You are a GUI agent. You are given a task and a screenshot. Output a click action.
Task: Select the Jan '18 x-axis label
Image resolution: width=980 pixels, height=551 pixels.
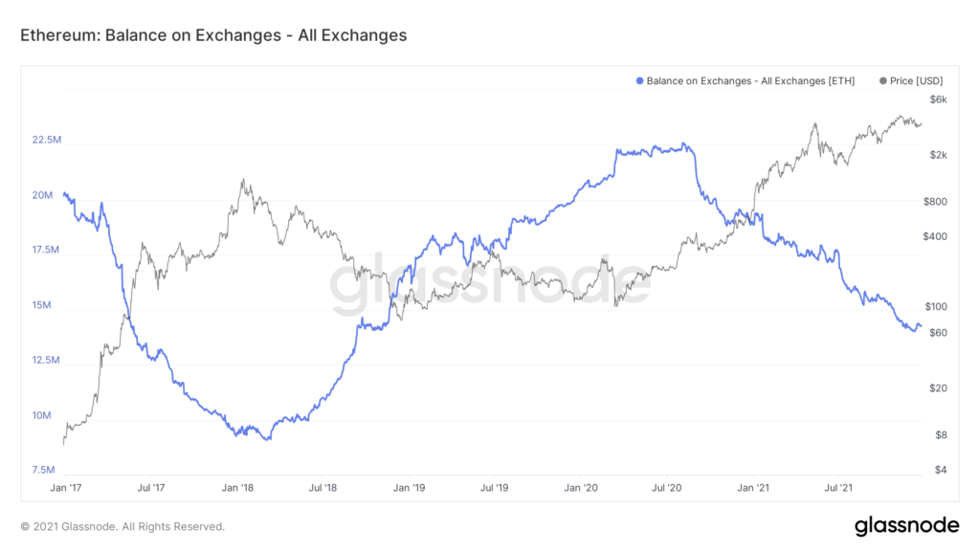[236, 487]
